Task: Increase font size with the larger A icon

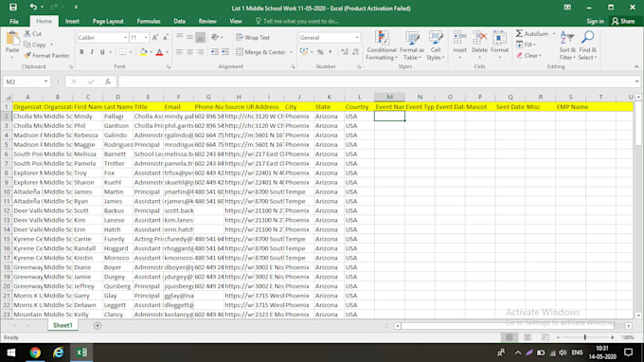Action: point(154,37)
